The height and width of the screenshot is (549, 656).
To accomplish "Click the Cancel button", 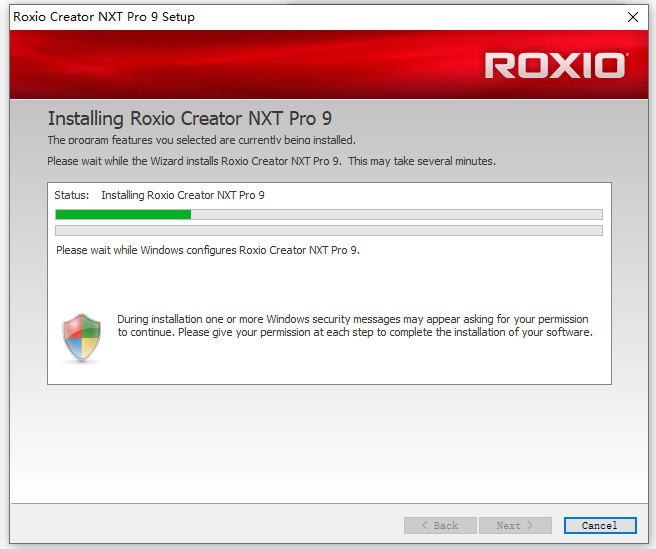I will 600,525.
